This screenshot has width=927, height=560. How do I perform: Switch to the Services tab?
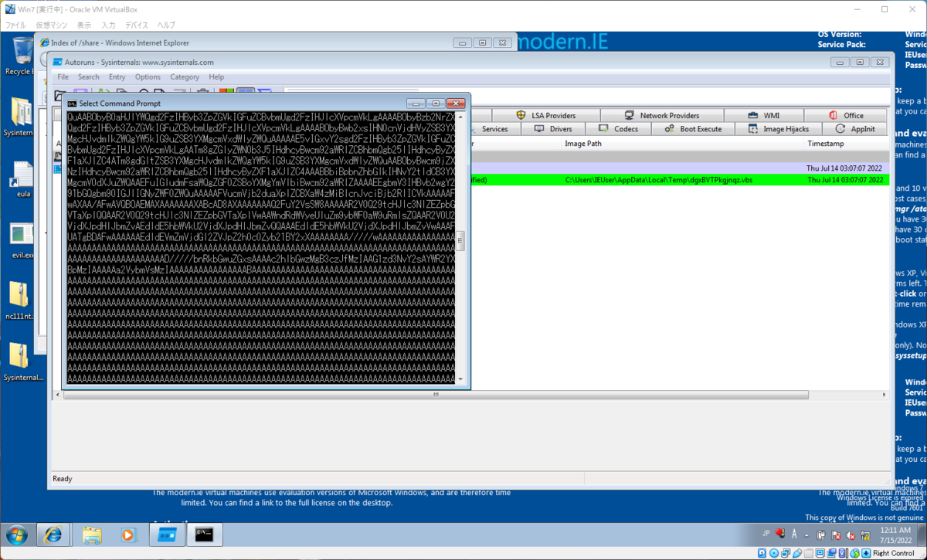(x=494, y=129)
